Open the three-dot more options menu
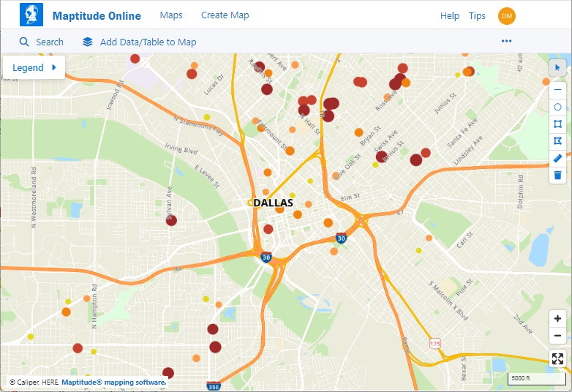Viewport: 572px width, 392px height. click(x=506, y=42)
